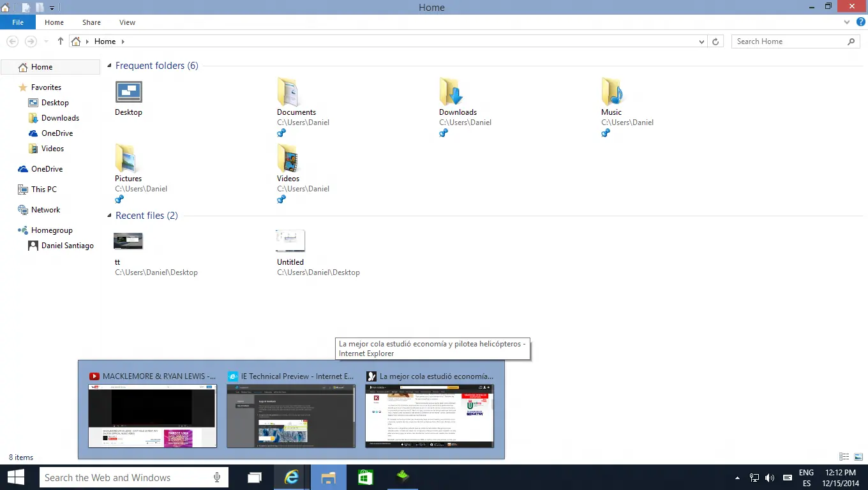Open the Documents folder icon
The width and height of the screenshot is (868, 490).
(x=287, y=93)
